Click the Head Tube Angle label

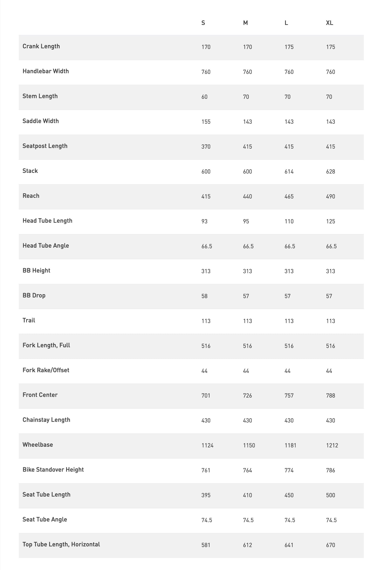(46, 246)
